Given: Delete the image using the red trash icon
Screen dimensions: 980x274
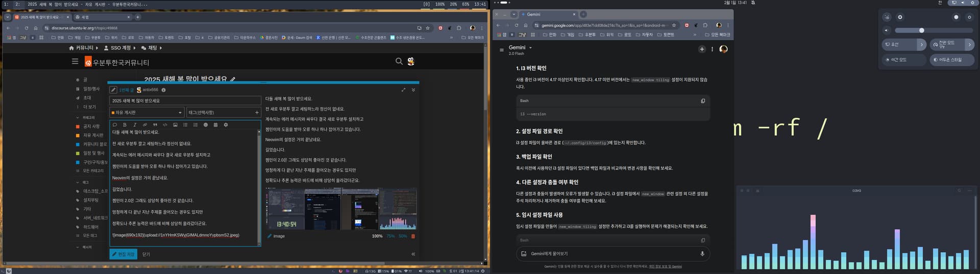Looking at the screenshot, I should pos(413,236).
